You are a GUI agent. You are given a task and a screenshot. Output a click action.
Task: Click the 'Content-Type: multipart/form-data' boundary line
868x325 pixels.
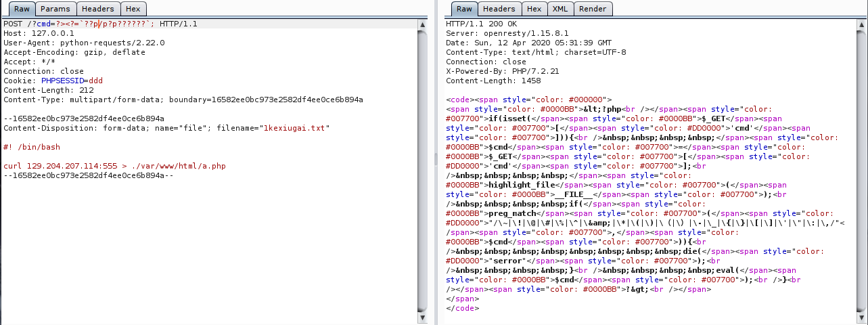(x=183, y=100)
